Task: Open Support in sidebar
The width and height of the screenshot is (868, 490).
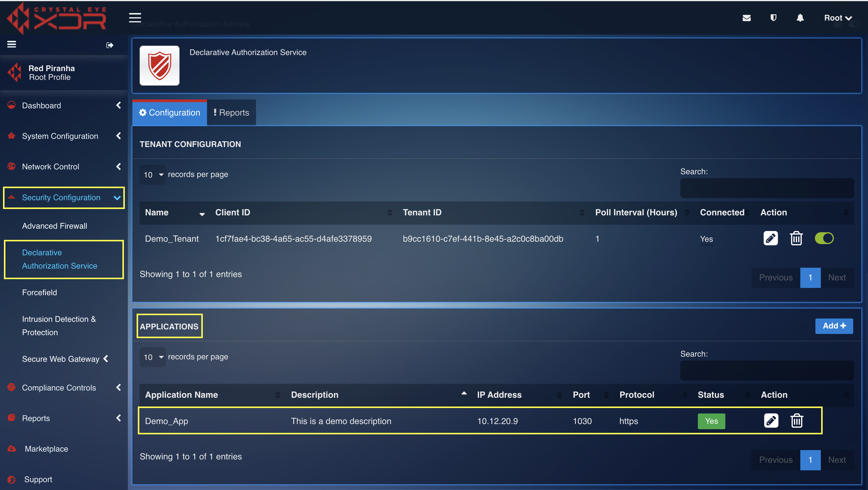Action: pos(38,479)
